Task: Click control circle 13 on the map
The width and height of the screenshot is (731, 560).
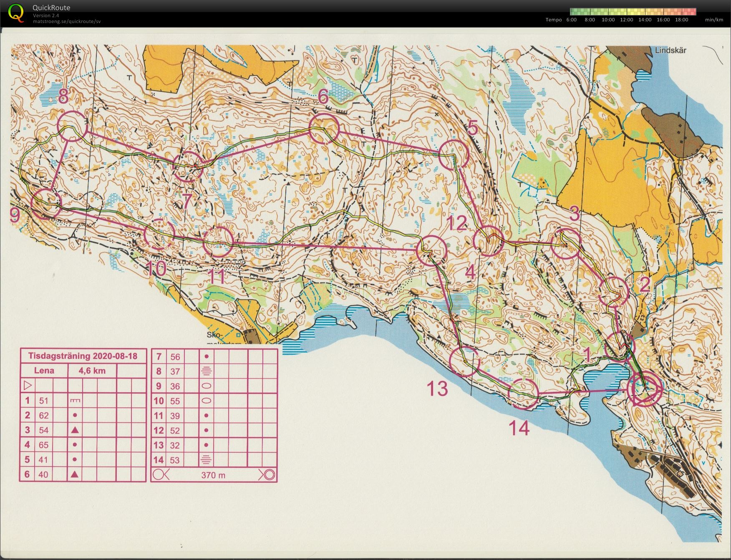Action: tap(464, 361)
